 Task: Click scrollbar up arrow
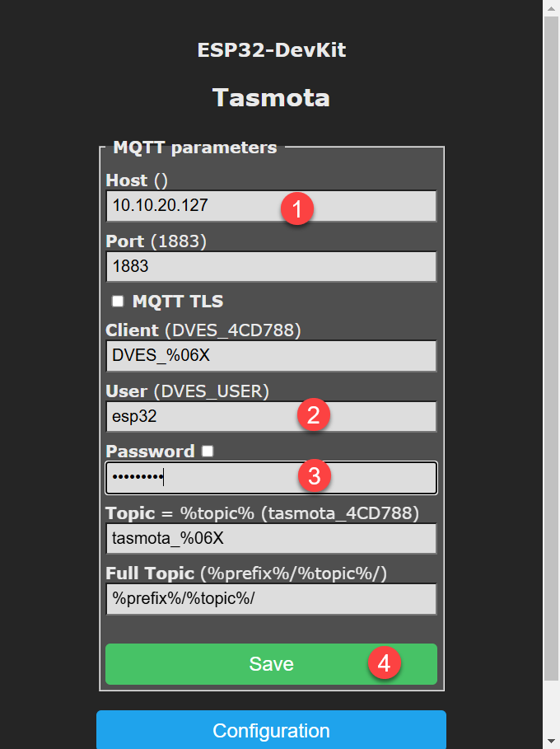click(551, 8)
